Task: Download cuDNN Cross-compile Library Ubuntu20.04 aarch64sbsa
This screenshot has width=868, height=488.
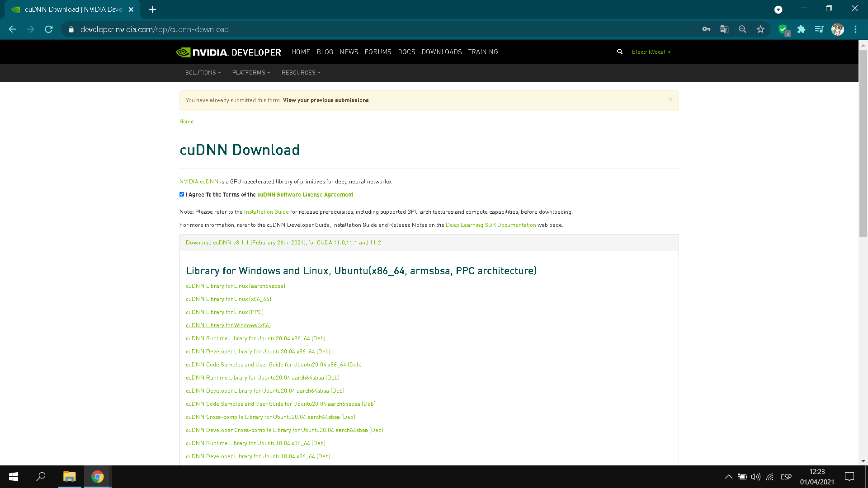Action: click(270, 417)
